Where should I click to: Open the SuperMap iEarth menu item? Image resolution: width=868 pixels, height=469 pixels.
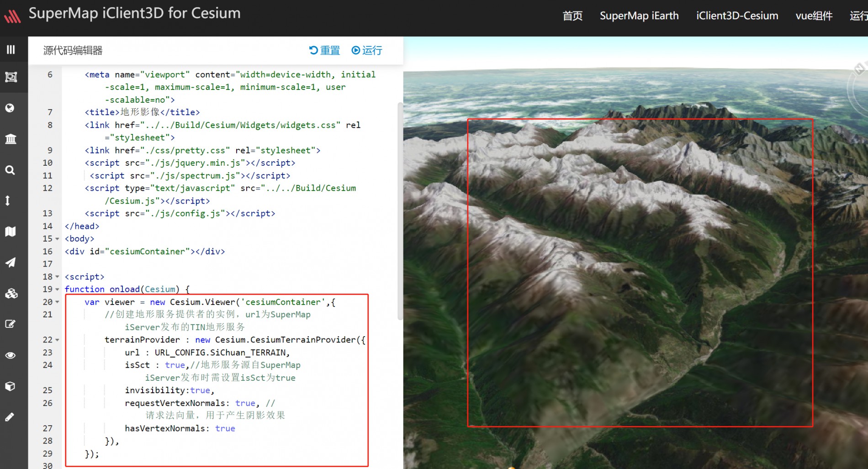639,16
